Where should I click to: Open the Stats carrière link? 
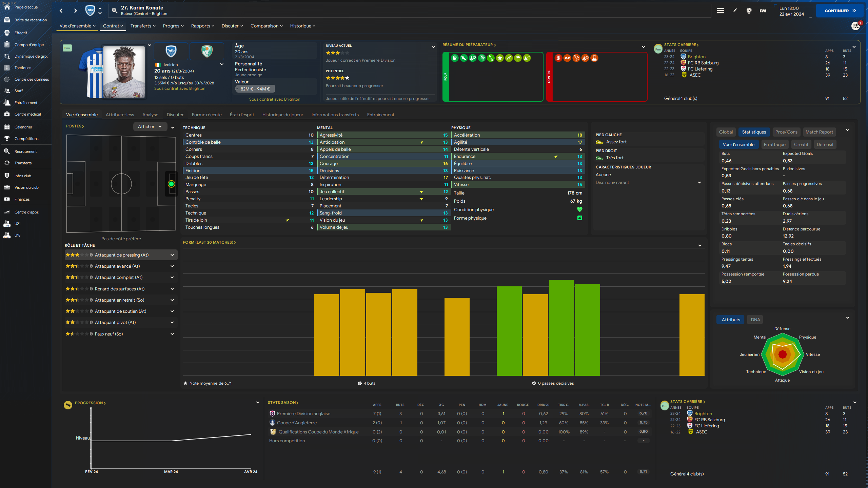coord(681,45)
